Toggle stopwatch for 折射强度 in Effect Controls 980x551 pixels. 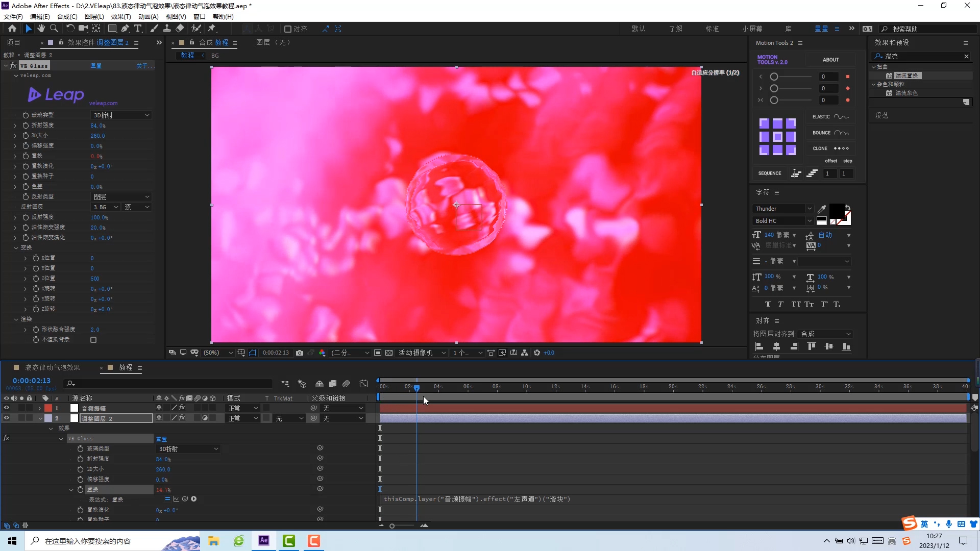26,125
